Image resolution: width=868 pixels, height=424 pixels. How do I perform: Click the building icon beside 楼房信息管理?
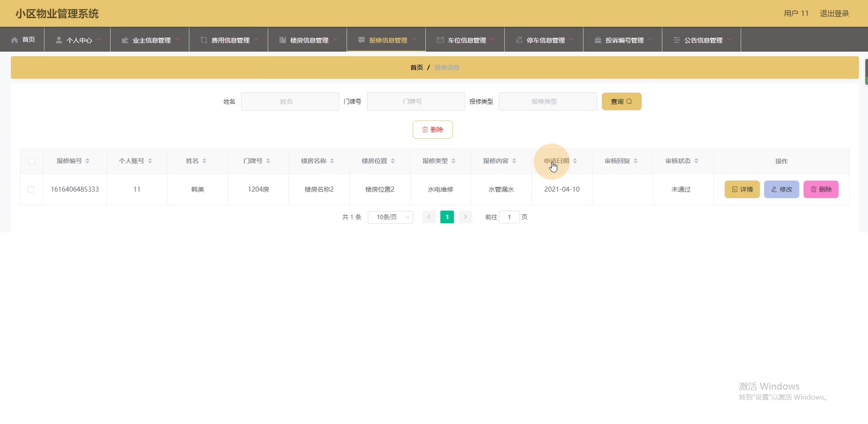coord(283,40)
